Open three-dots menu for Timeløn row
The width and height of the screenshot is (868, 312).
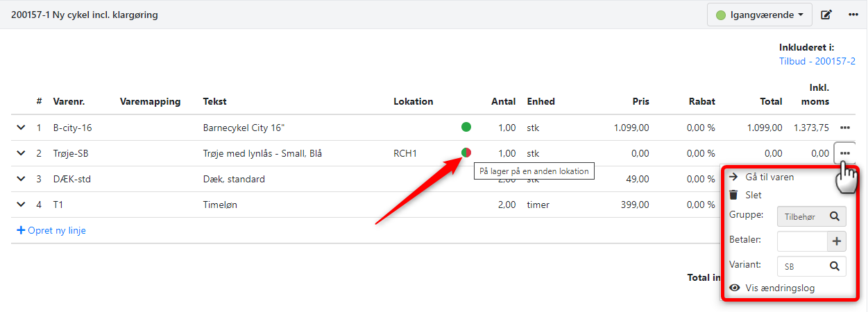point(844,205)
